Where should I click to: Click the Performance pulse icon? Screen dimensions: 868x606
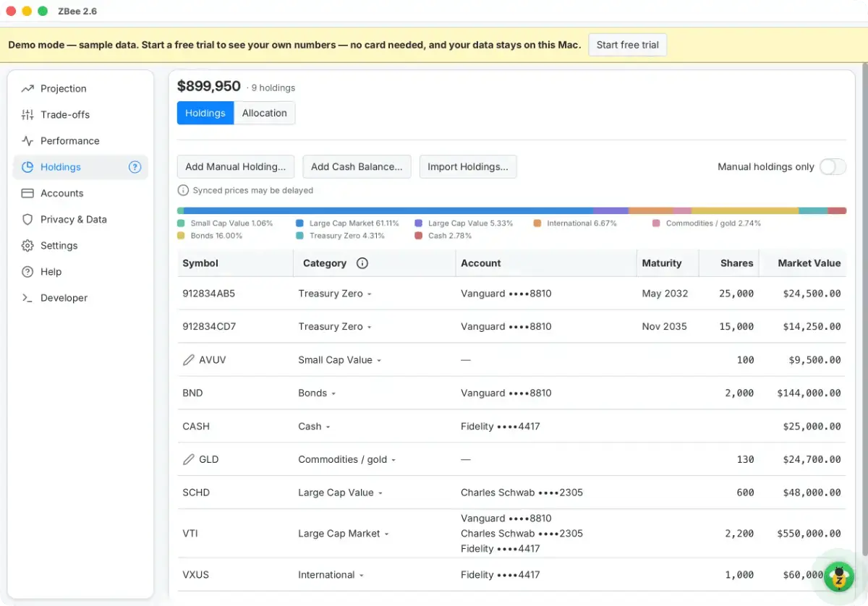point(27,141)
